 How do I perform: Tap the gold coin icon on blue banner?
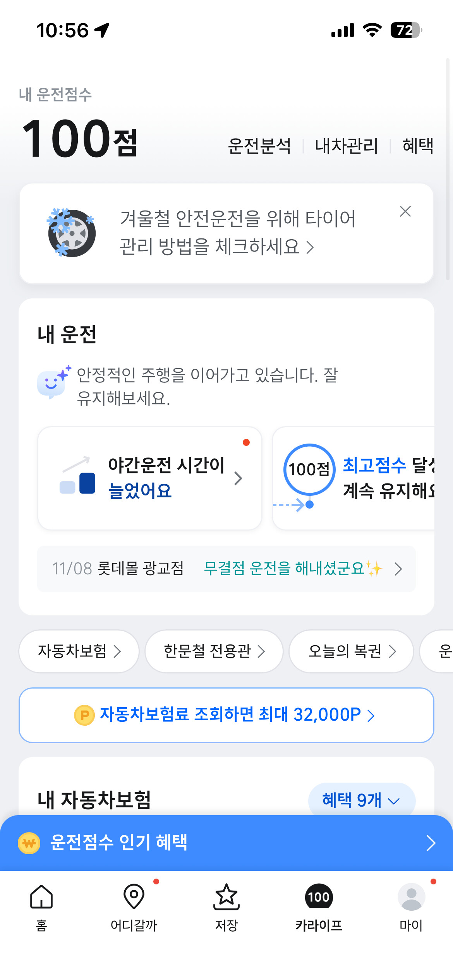(x=29, y=843)
